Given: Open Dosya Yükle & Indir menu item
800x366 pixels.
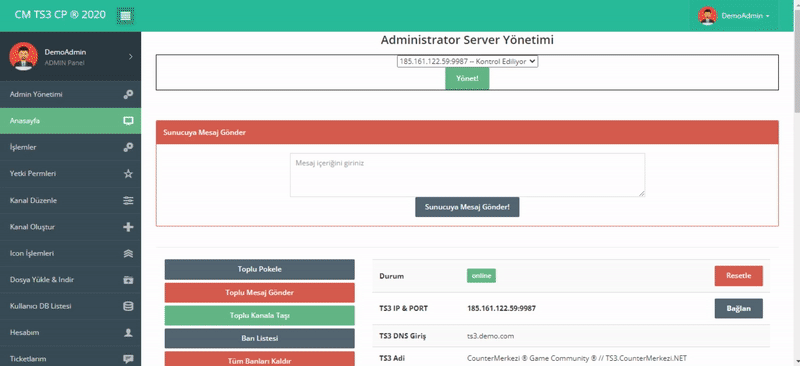Looking at the screenshot, I should (70, 280).
